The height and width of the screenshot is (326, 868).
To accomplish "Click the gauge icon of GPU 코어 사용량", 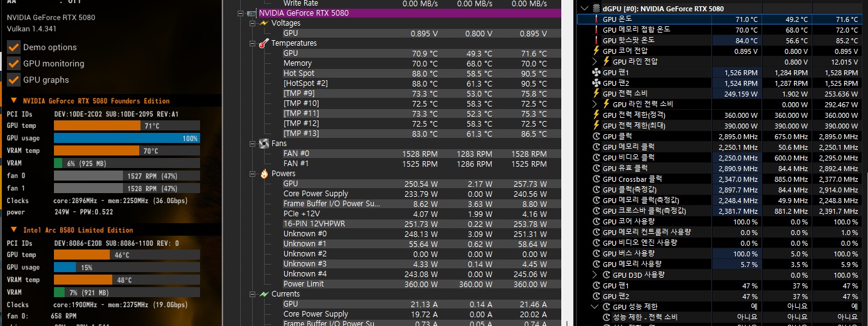I will coord(596,221).
